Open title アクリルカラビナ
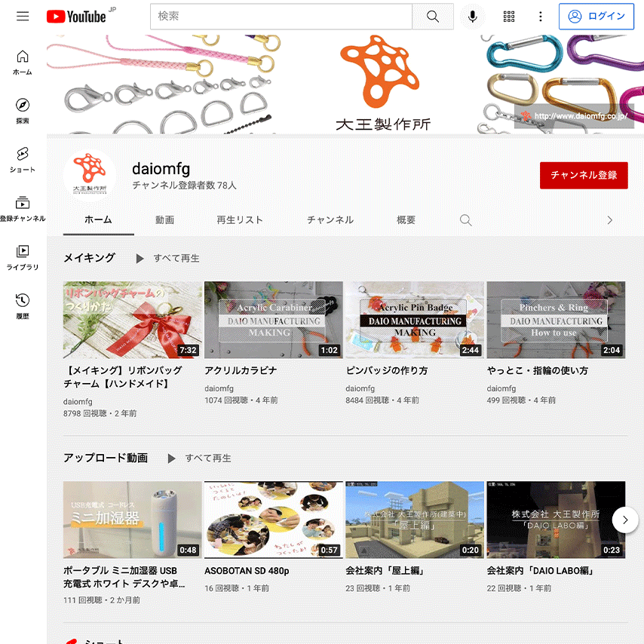Screen dimensions: 644x644 (x=241, y=370)
